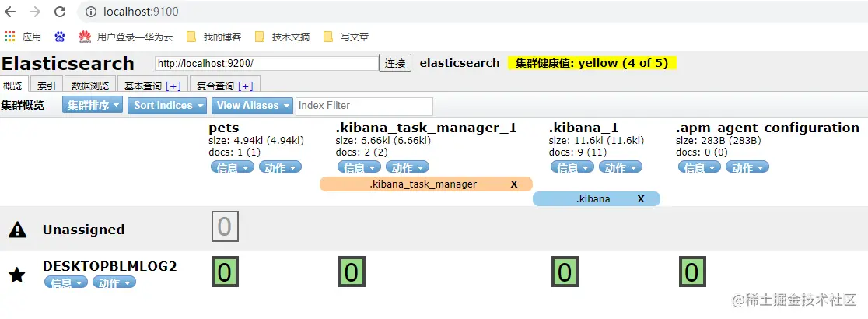Open 动作 dropdown for .apm-agent-configuration

pyautogui.click(x=747, y=167)
